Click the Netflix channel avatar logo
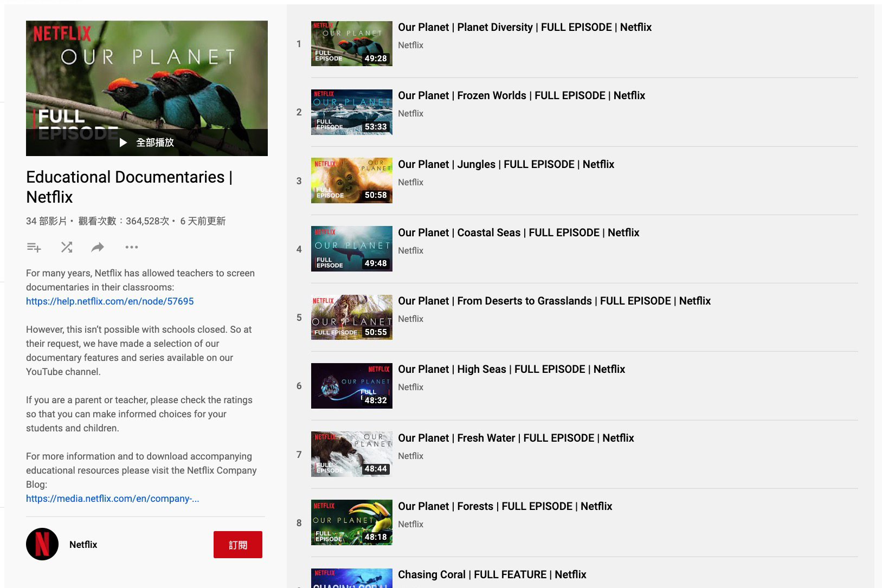This screenshot has width=882, height=588. click(42, 544)
